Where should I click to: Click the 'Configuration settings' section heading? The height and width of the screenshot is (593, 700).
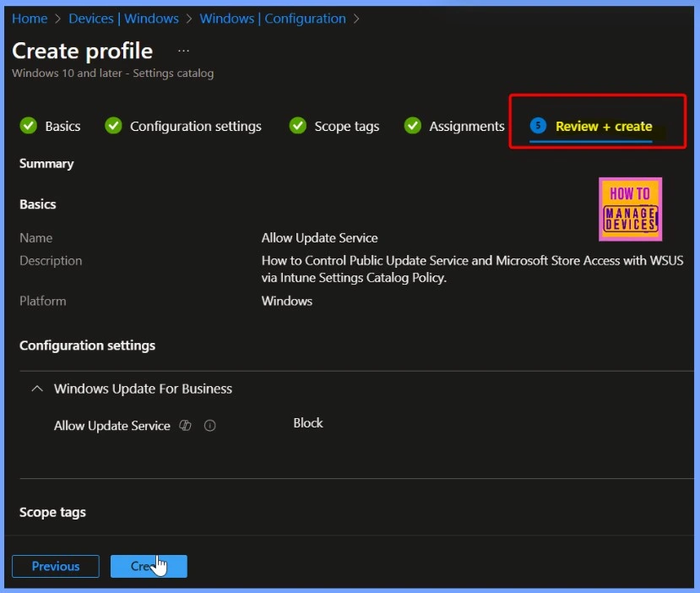(88, 345)
